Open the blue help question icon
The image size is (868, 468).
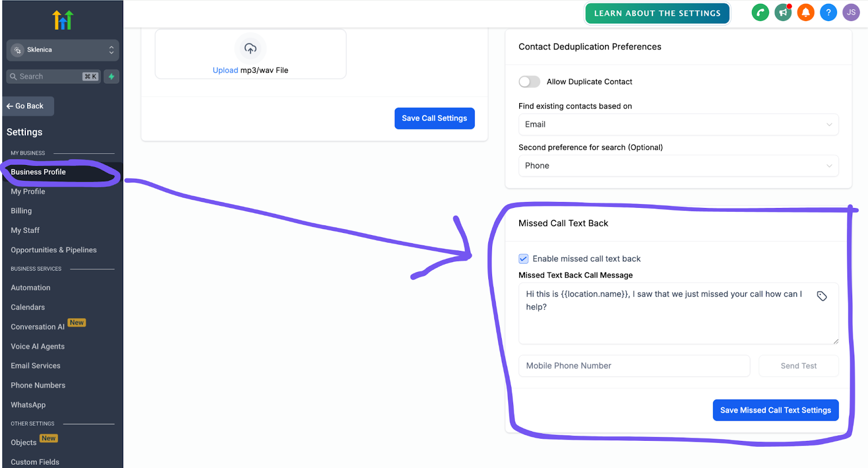[x=828, y=12]
